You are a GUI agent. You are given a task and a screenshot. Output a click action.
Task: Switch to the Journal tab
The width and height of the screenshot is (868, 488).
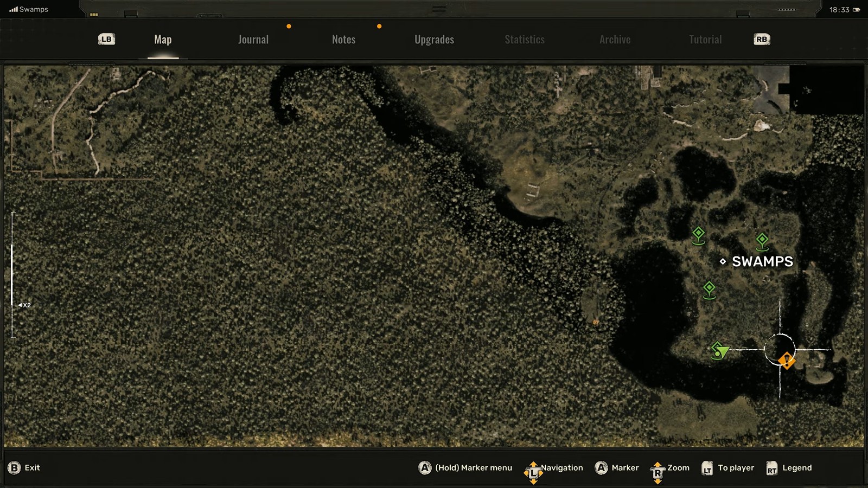[x=253, y=40]
